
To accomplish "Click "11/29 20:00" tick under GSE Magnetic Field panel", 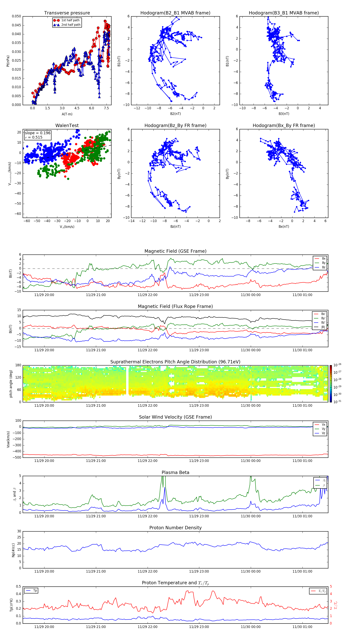I will [44, 295].
